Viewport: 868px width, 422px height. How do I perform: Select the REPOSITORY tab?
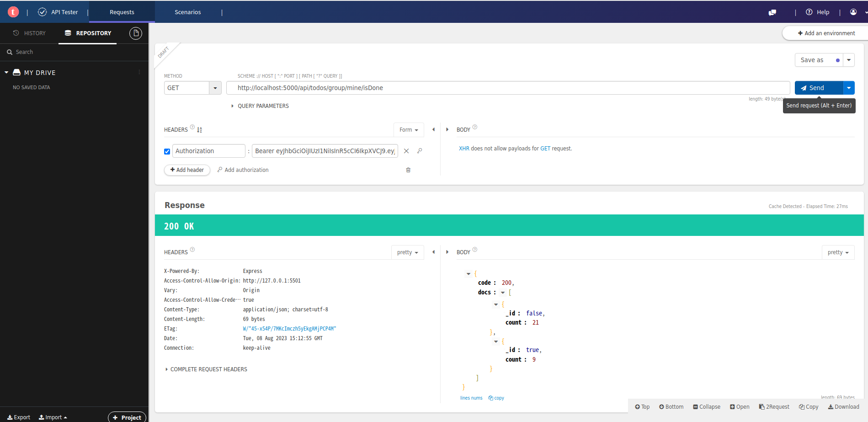88,33
